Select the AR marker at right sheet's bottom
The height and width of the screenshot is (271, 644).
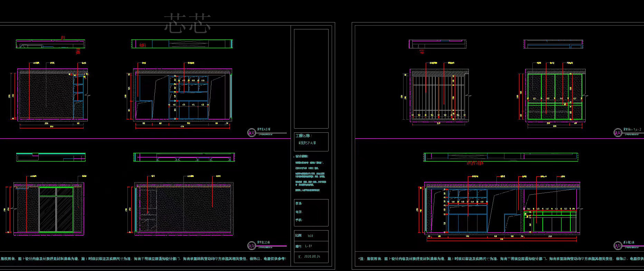tap(618, 246)
